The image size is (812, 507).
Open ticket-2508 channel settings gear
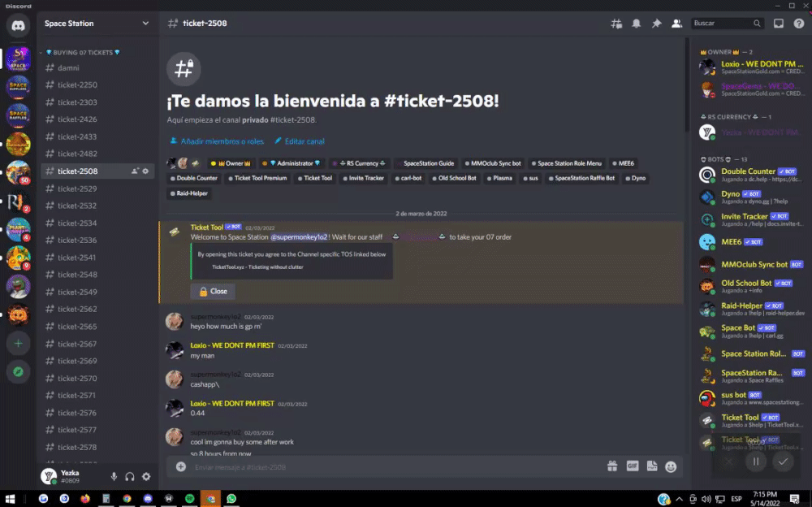point(145,171)
